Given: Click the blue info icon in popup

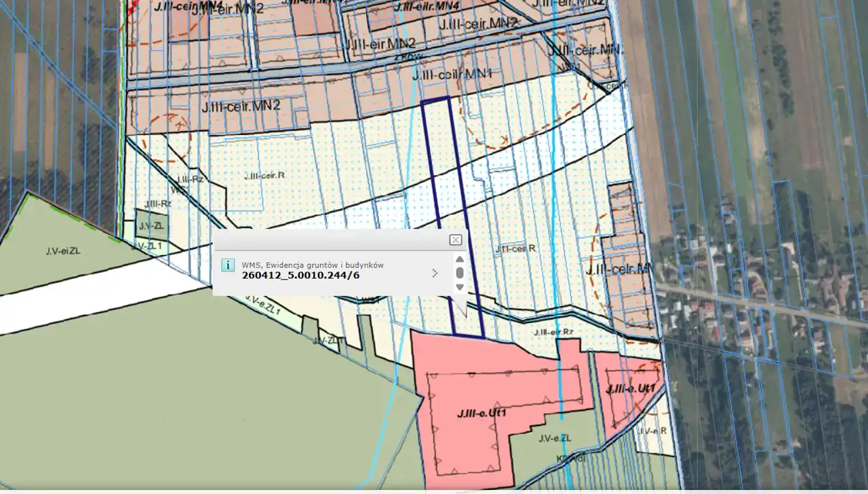Looking at the screenshot, I should click(229, 265).
